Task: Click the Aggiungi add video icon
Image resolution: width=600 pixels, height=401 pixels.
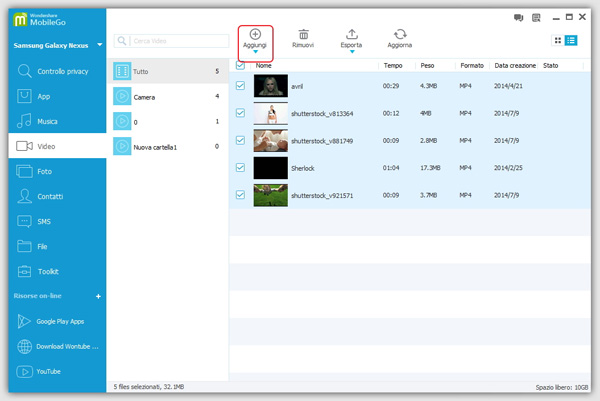Action: point(255,34)
